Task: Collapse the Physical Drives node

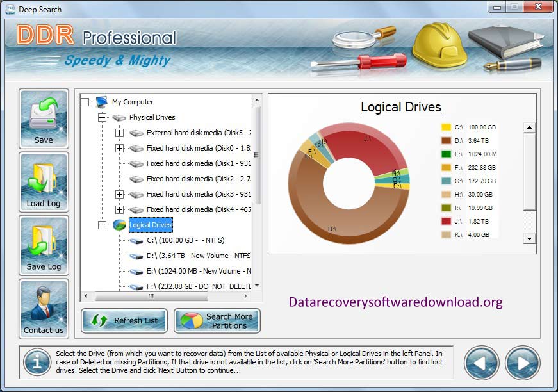Action: tap(102, 117)
